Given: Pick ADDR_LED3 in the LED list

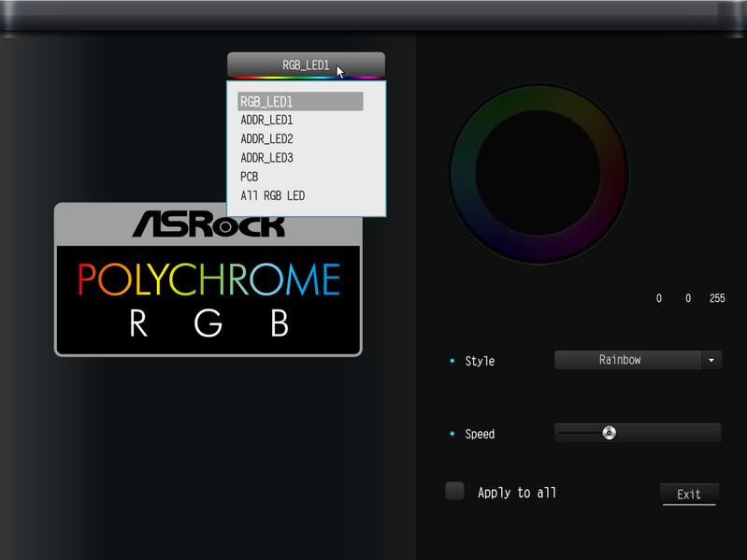Looking at the screenshot, I should point(266,158).
